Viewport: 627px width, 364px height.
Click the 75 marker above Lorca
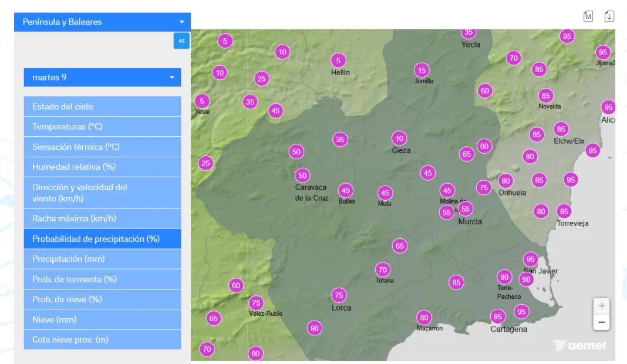coord(339,295)
